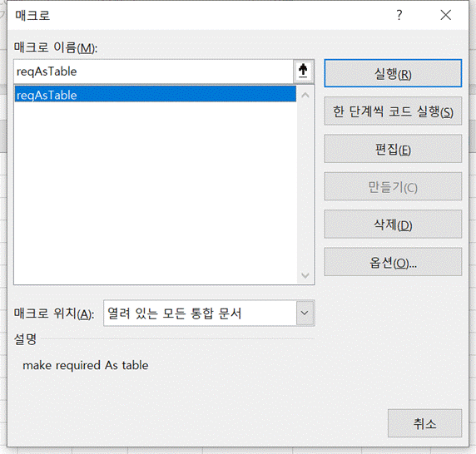476x454 pixels.
Task: Open the help question mark icon
Action: point(399,15)
